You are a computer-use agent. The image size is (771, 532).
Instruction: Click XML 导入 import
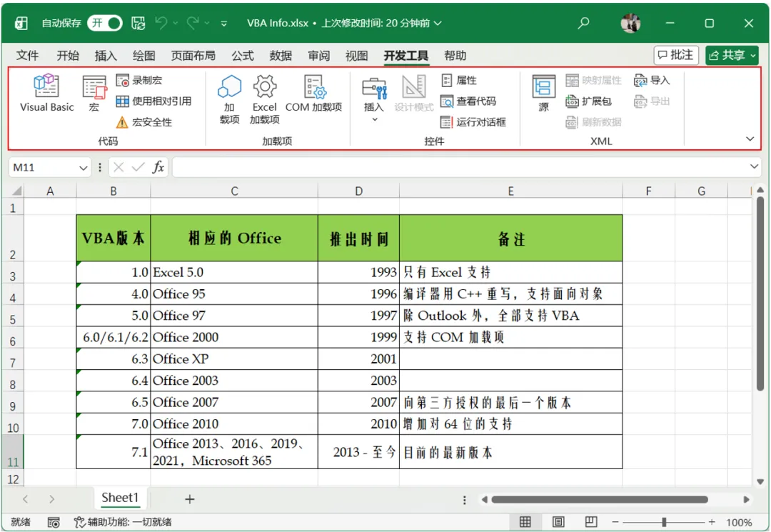pos(652,80)
